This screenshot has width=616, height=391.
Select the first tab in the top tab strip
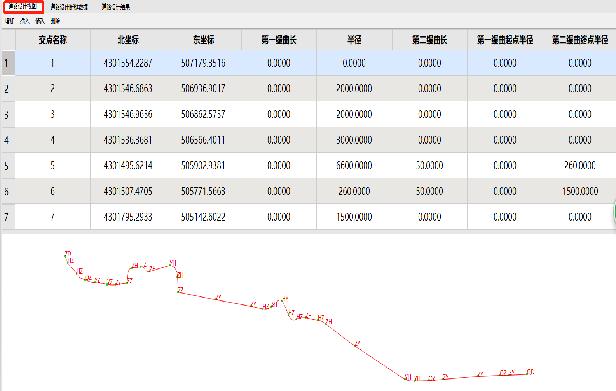click(23, 7)
